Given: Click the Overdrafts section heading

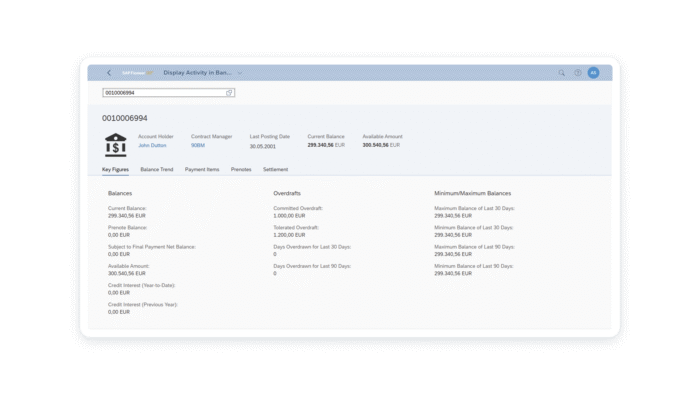Looking at the screenshot, I should pos(287,193).
